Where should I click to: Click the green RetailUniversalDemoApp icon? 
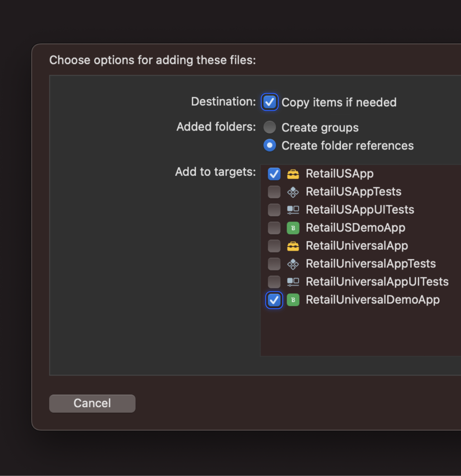point(293,300)
